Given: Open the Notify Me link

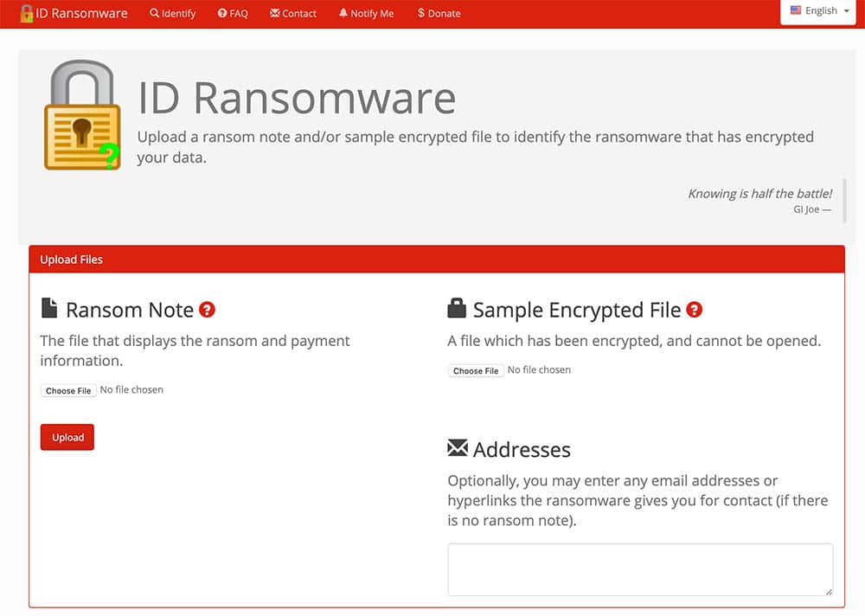Looking at the screenshot, I should click(x=366, y=13).
